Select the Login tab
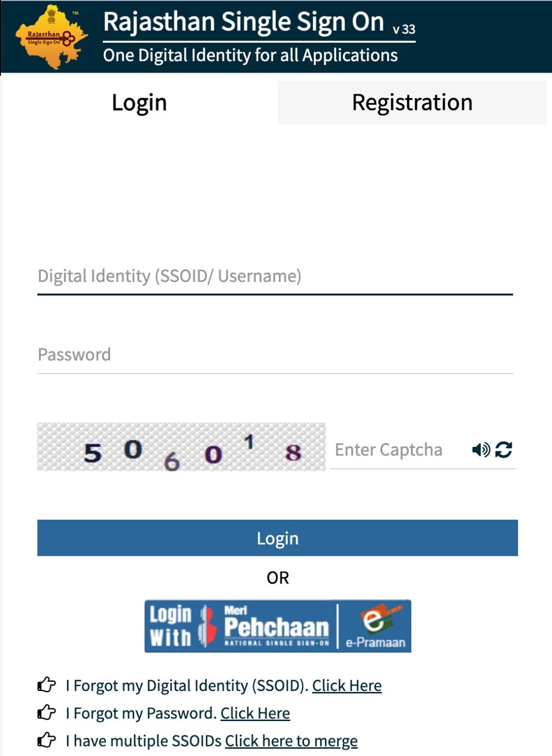This screenshot has width=552, height=756. pyautogui.click(x=139, y=102)
